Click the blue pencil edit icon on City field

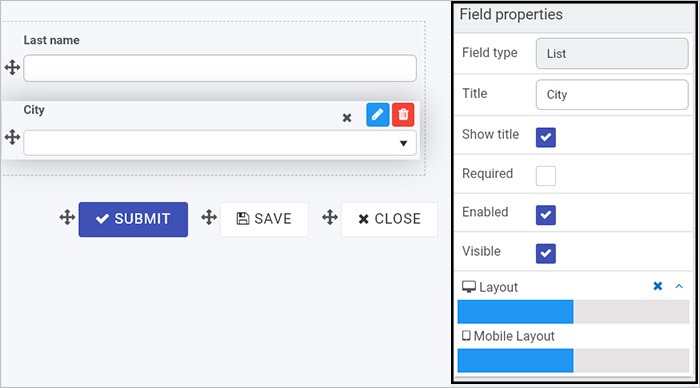click(378, 115)
